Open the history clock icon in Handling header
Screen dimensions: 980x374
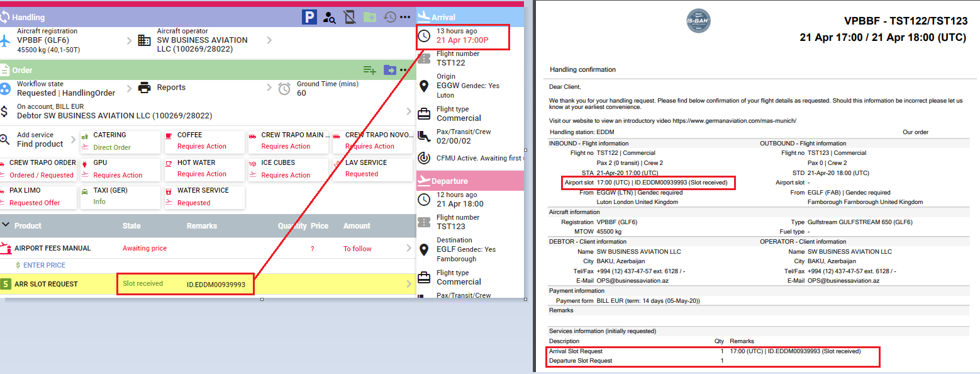tap(390, 17)
